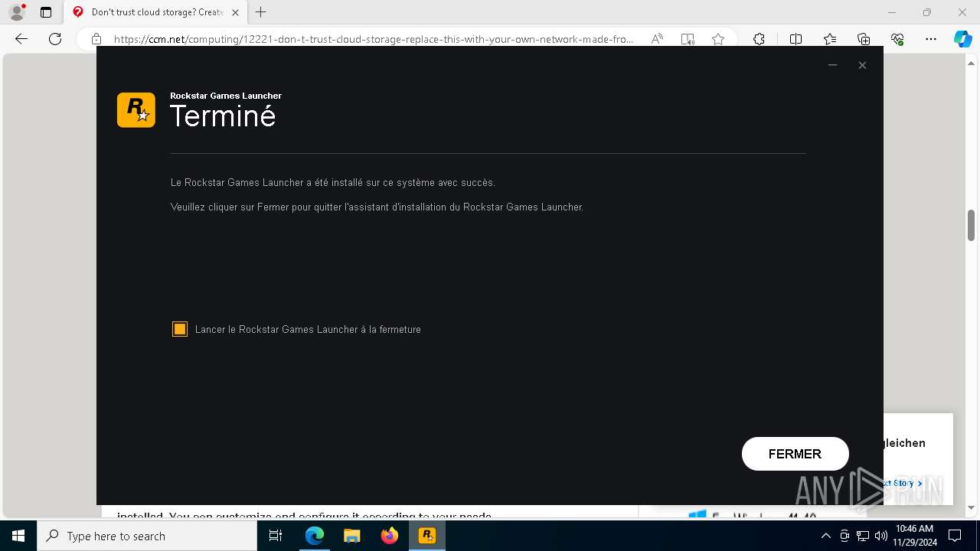The height and width of the screenshot is (551, 980).
Task: Open Browser essentials icon
Action: (x=897, y=39)
